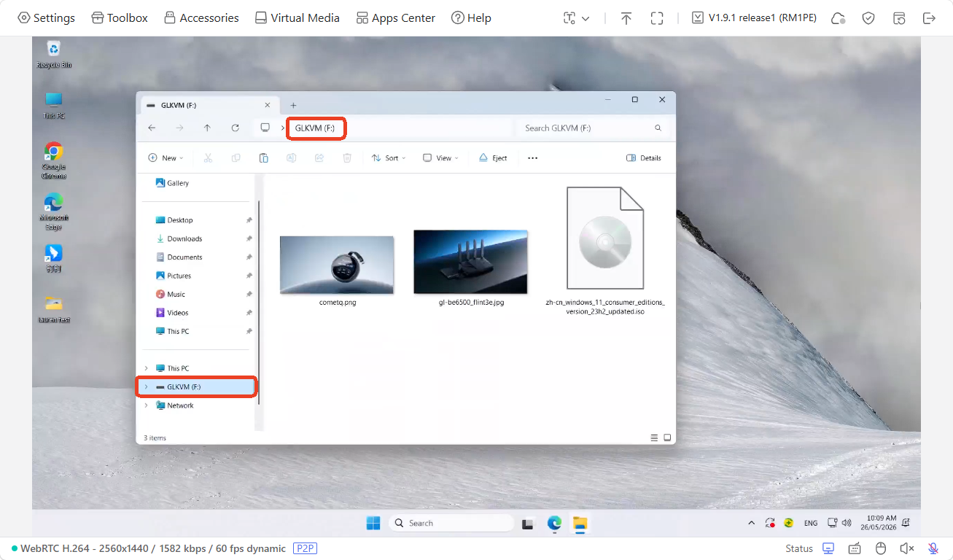Unmute remote audio with speaker icon
Image resolution: width=953 pixels, height=560 pixels.
(906, 548)
